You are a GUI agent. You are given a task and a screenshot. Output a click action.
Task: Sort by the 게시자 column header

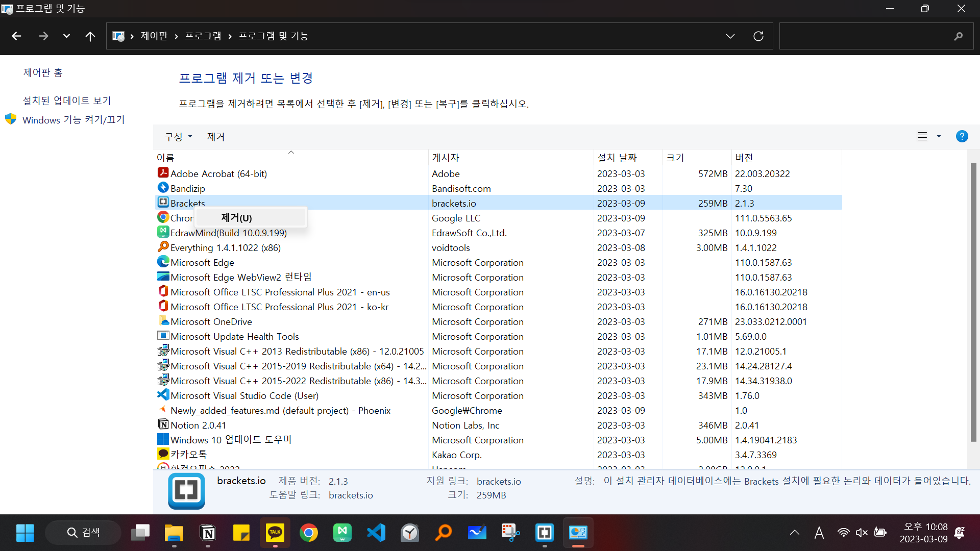(x=511, y=158)
